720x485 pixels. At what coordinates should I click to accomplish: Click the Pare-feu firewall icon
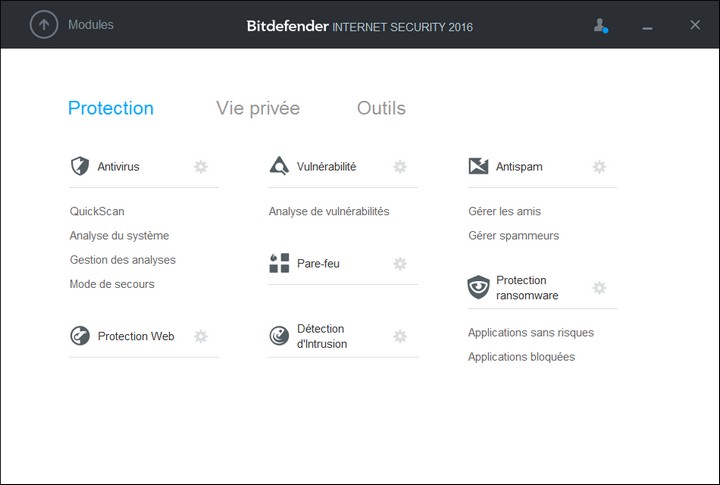(x=279, y=263)
